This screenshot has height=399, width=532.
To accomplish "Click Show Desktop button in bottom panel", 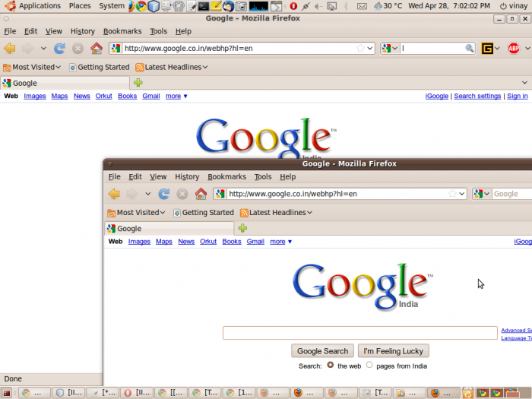I will pyautogui.click(x=6, y=393).
